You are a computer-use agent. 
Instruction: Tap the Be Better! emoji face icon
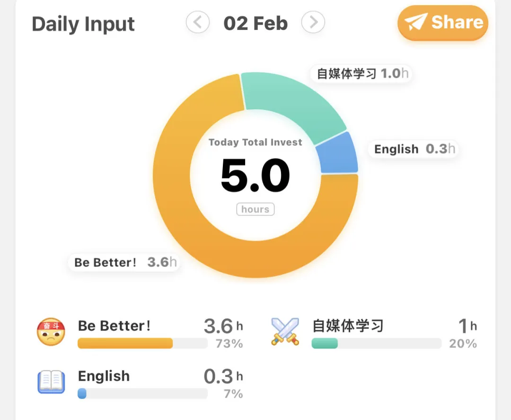point(51,331)
